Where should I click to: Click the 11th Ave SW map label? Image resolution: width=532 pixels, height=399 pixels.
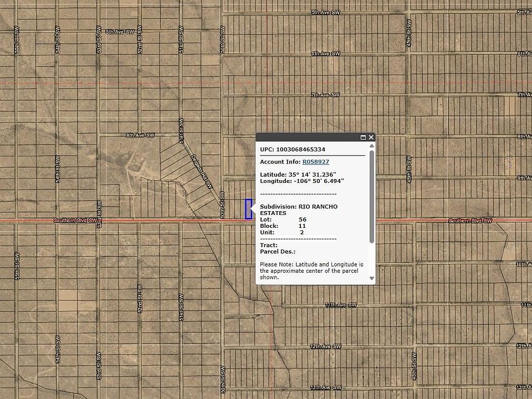pyautogui.click(x=341, y=305)
